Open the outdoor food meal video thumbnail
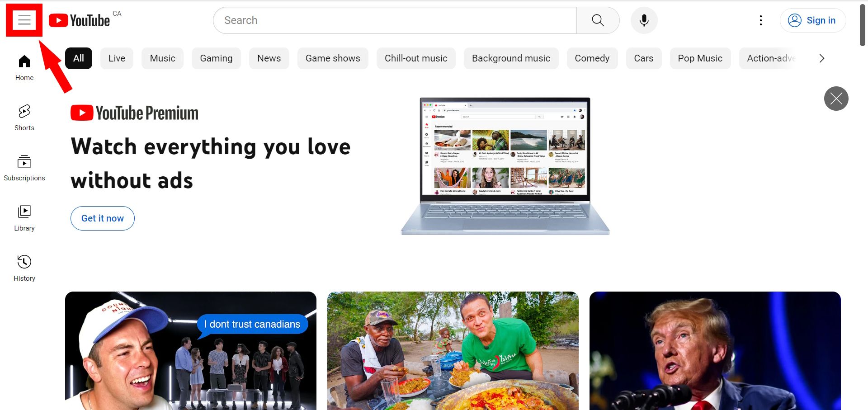 (x=453, y=351)
